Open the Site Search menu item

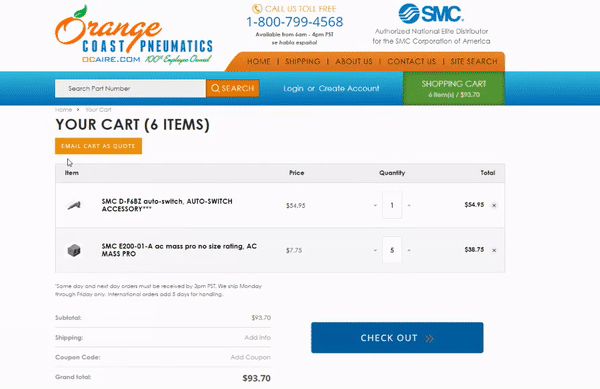coord(474,62)
